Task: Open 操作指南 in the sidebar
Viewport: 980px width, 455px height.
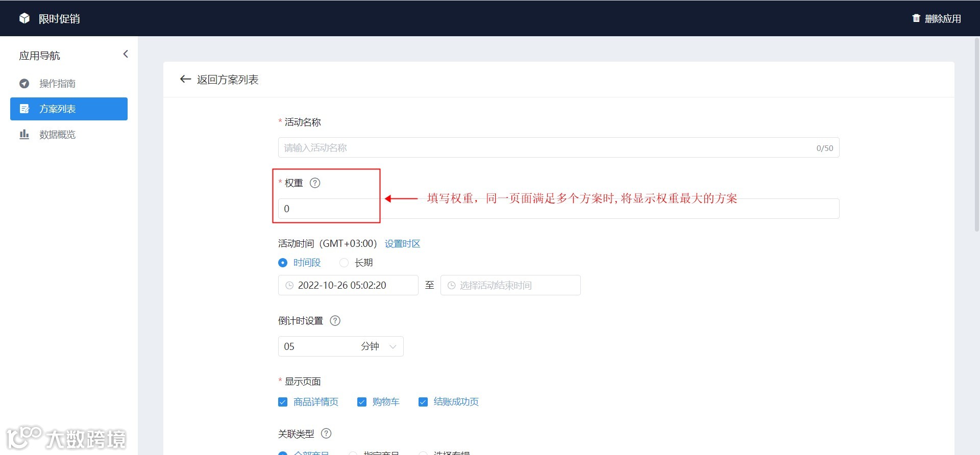Action: (69, 83)
